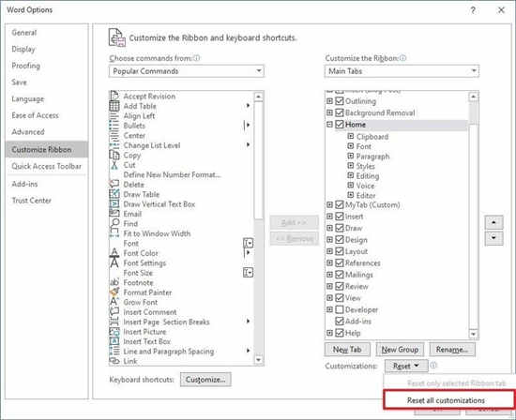
Task: Click the keyboard shortcuts Customize button
Action: click(205, 379)
